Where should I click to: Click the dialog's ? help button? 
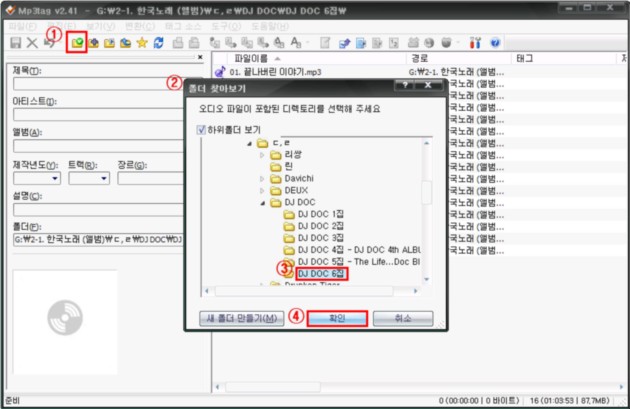tap(405, 85)
